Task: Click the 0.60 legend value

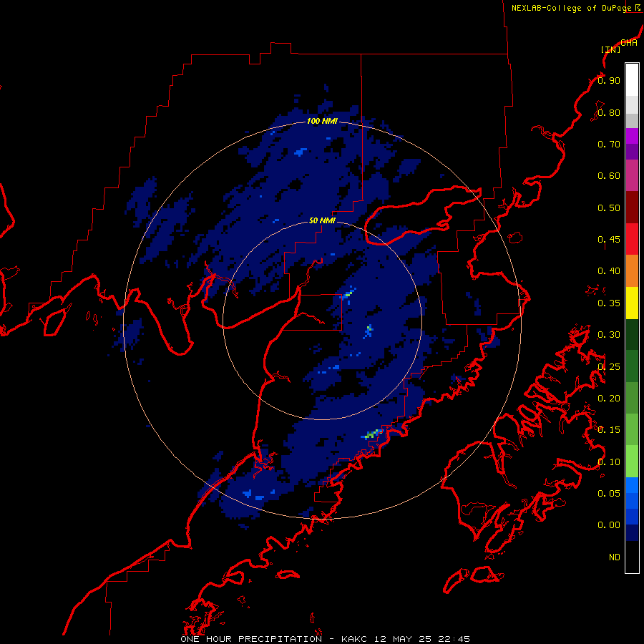Action: (x=609, y=176)
